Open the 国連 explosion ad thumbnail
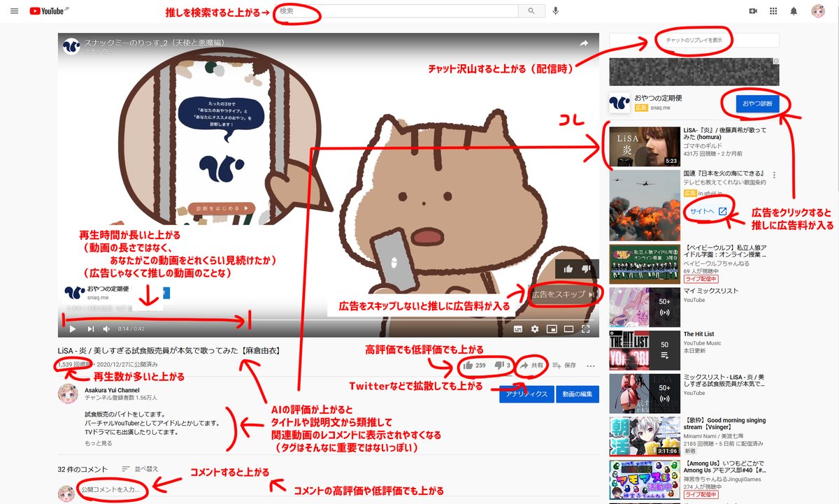 pyautogui.click(x=643, y=204)
